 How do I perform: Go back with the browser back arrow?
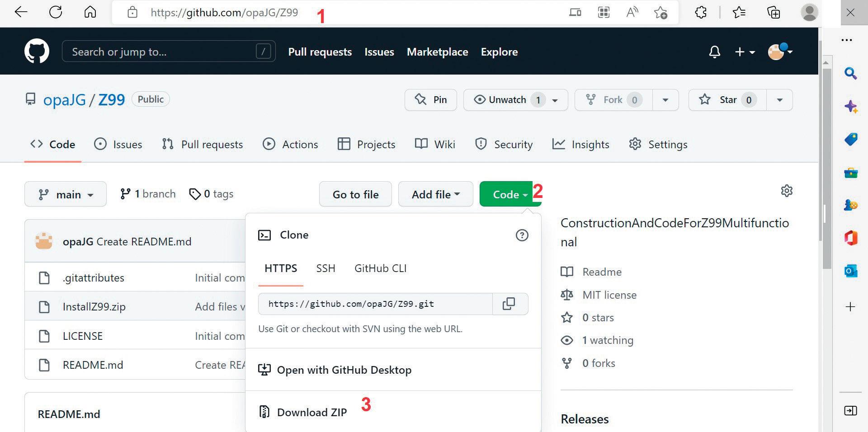(21, 12)
